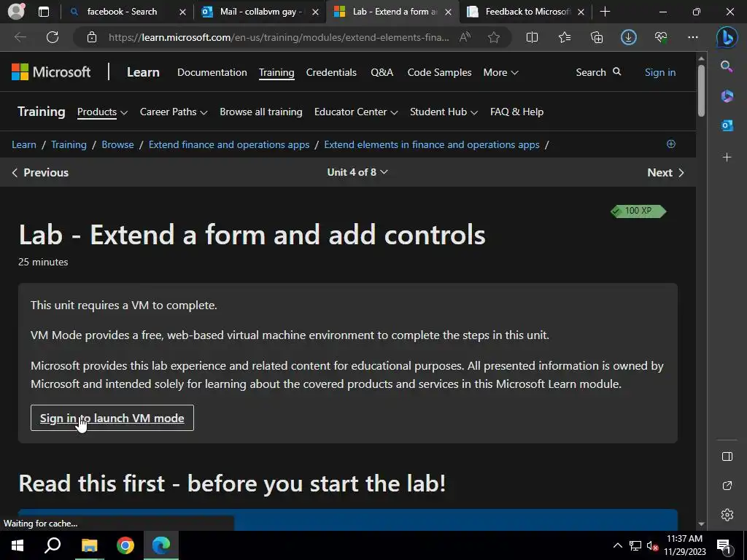Expand the Career Paths dropdown
747x560 pixels.
pos(174,112)
